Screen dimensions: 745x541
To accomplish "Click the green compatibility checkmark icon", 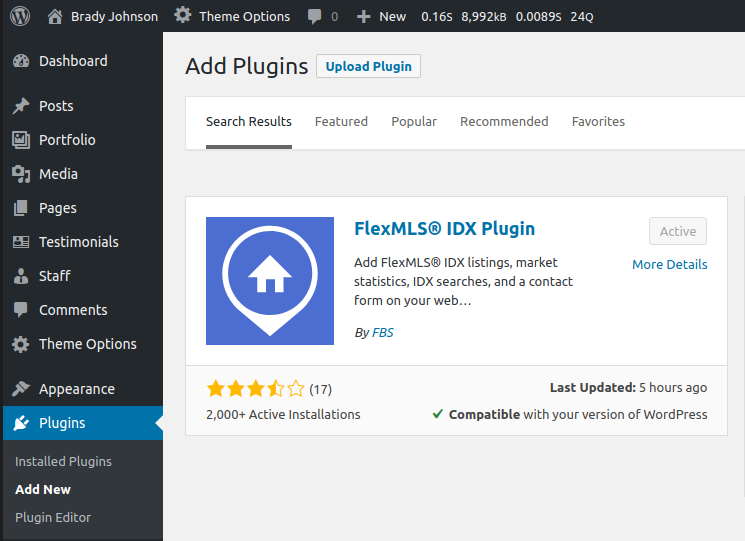I will (x=438, y=414).
